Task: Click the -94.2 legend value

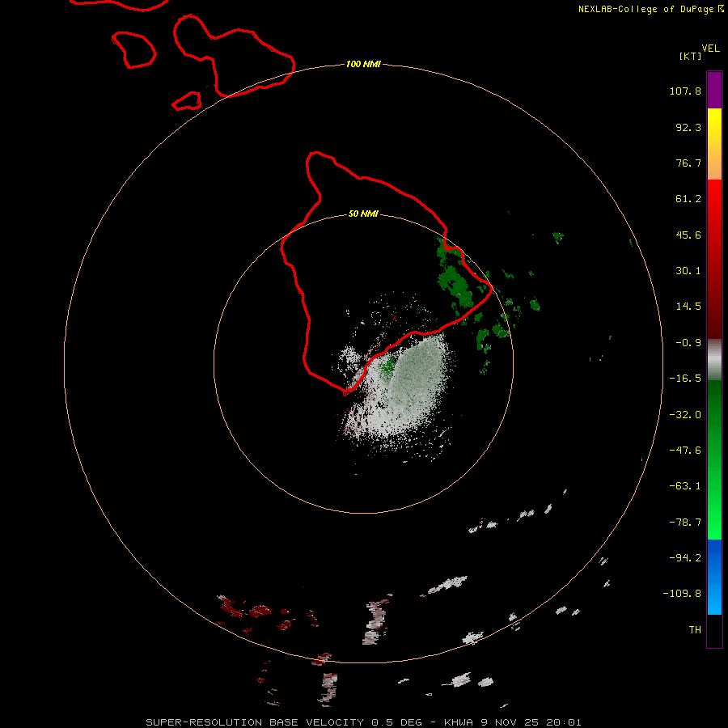Action: pos(685,557)
